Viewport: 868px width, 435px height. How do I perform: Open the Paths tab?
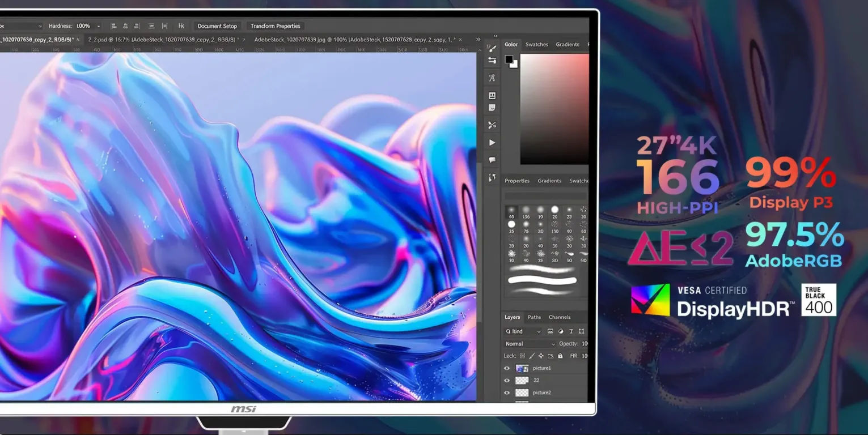[534, 317]
